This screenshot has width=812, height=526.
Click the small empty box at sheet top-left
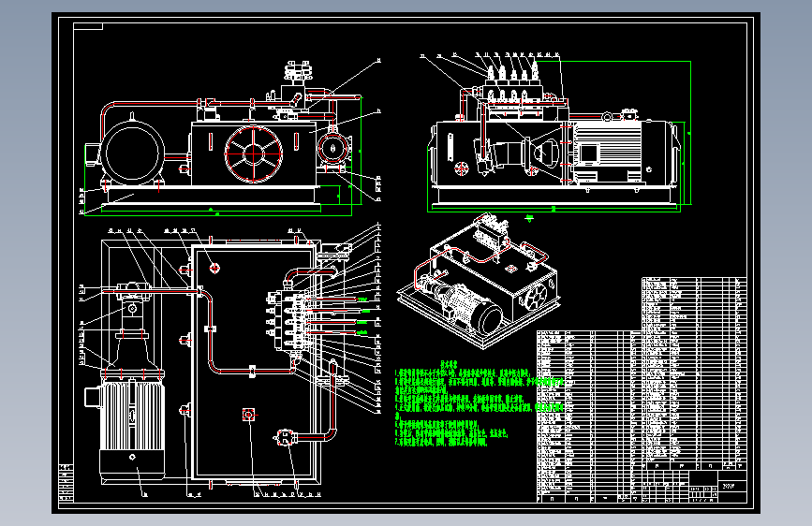88,26
